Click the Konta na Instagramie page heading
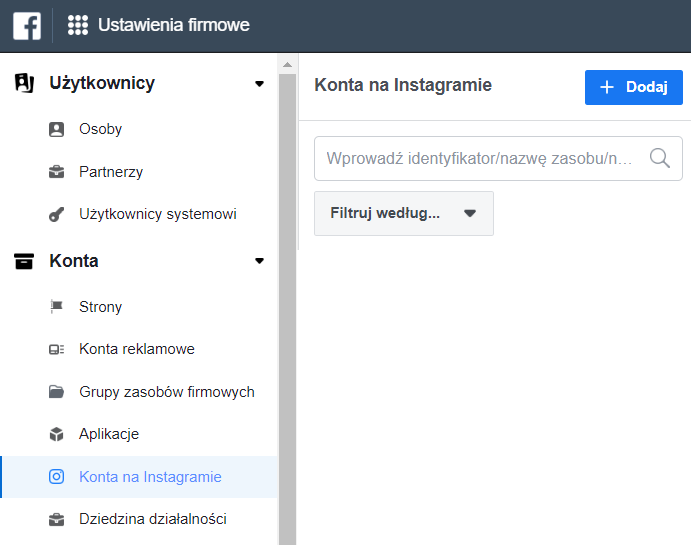 [403, 85]
